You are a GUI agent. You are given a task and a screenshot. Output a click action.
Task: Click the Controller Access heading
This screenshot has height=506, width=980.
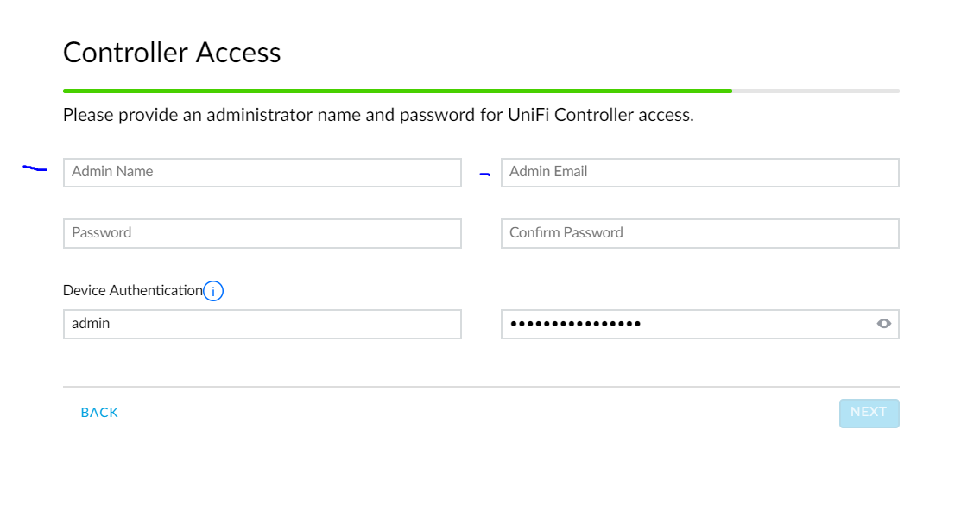click(x=172, y=53)
